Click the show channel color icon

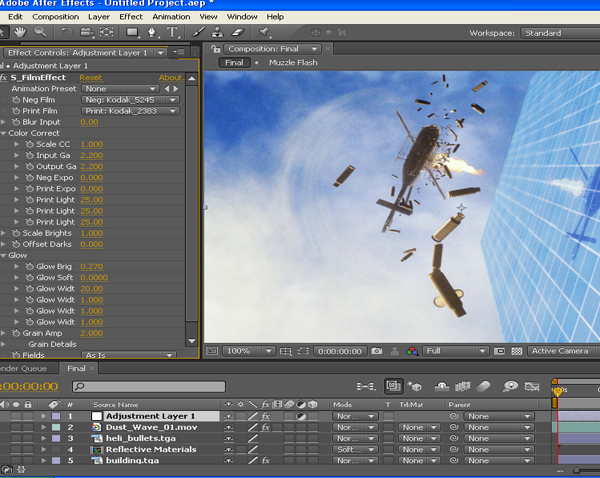(412, 351)
